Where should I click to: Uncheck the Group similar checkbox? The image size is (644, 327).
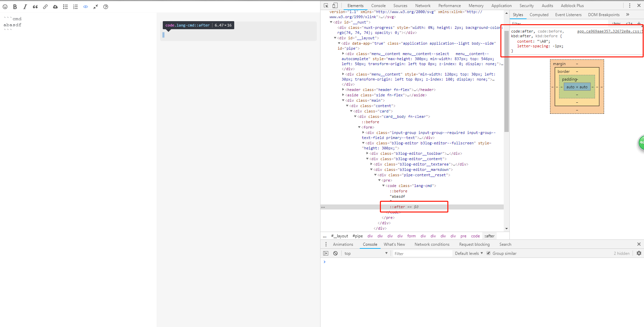(x=489, y=253)
